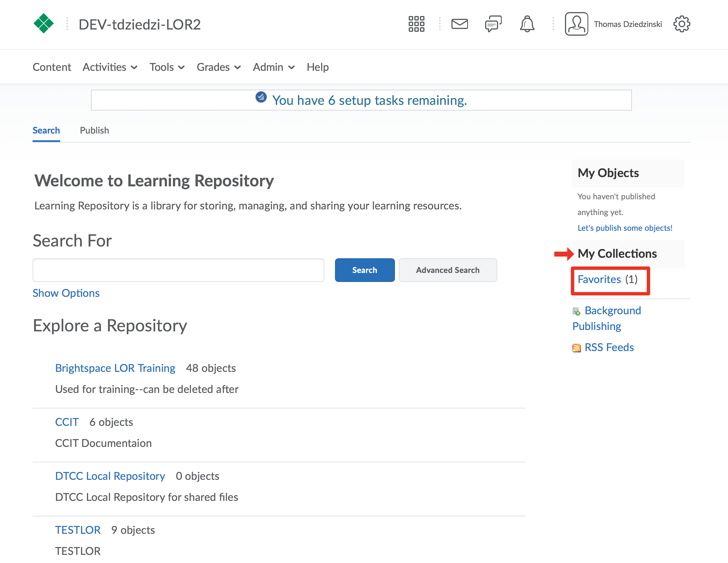Click '9 objects' beside TESTLOR
Screen dimensions: 728x563
point(133,530)
